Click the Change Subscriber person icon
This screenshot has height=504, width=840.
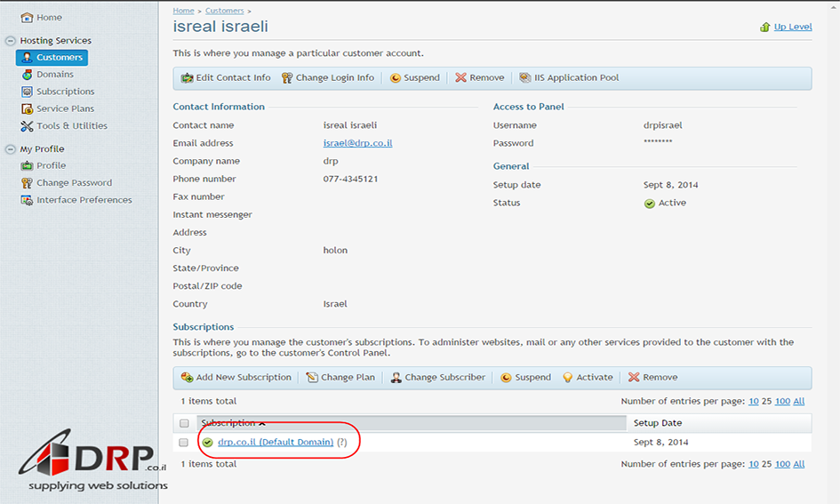pyautogui.click(x=396, y=378)
